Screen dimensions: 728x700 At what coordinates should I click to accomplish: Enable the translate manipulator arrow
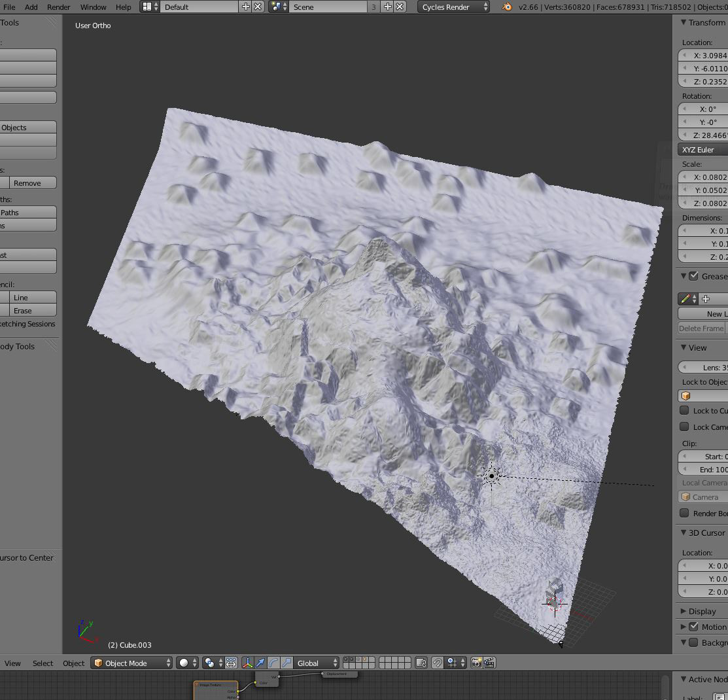click(260, 663)
